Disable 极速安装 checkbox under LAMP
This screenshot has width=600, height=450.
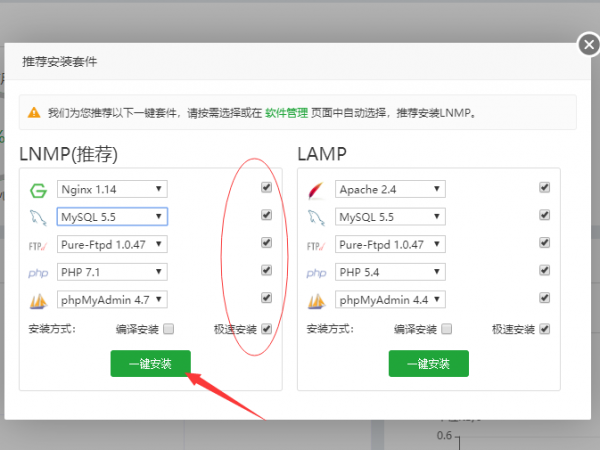coord(544,328)
